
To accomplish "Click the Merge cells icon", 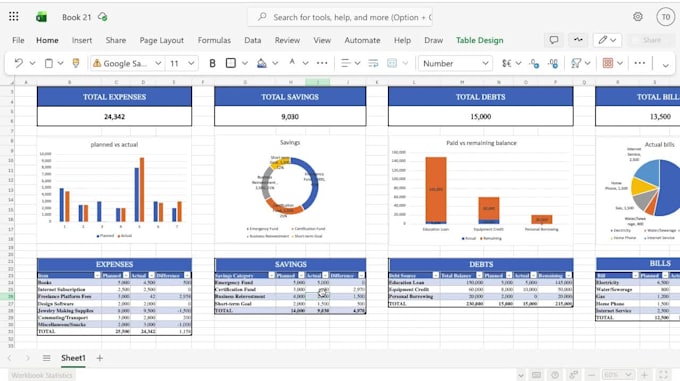I will click(x=392, y=63).
